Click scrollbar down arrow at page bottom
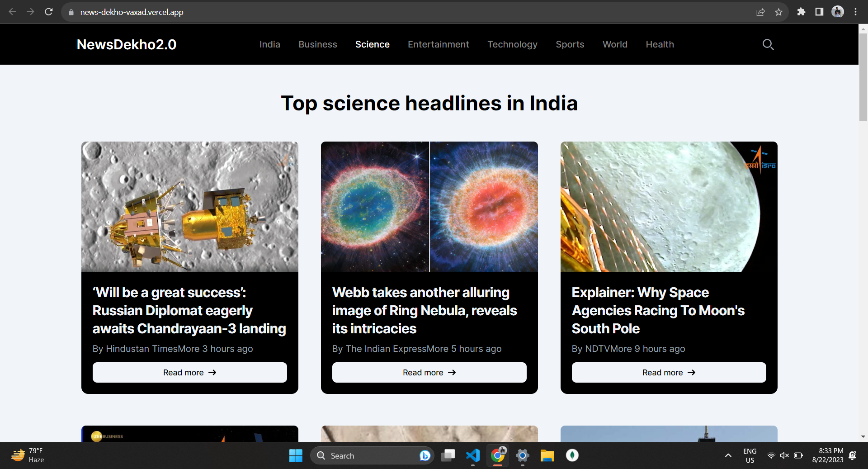 click(863, 436)
